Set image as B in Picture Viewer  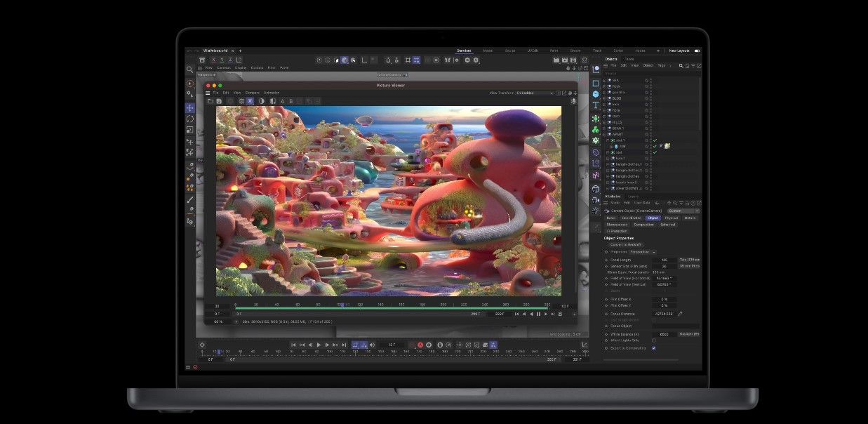[291, 101]
